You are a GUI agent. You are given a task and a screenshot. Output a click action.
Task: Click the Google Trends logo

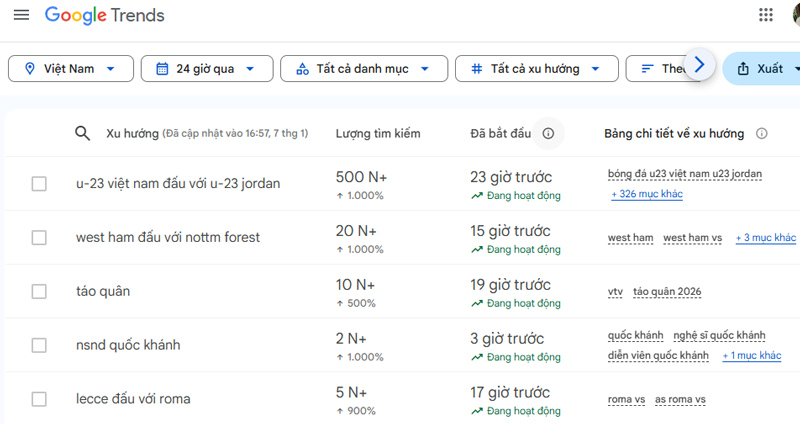(105, 15)
